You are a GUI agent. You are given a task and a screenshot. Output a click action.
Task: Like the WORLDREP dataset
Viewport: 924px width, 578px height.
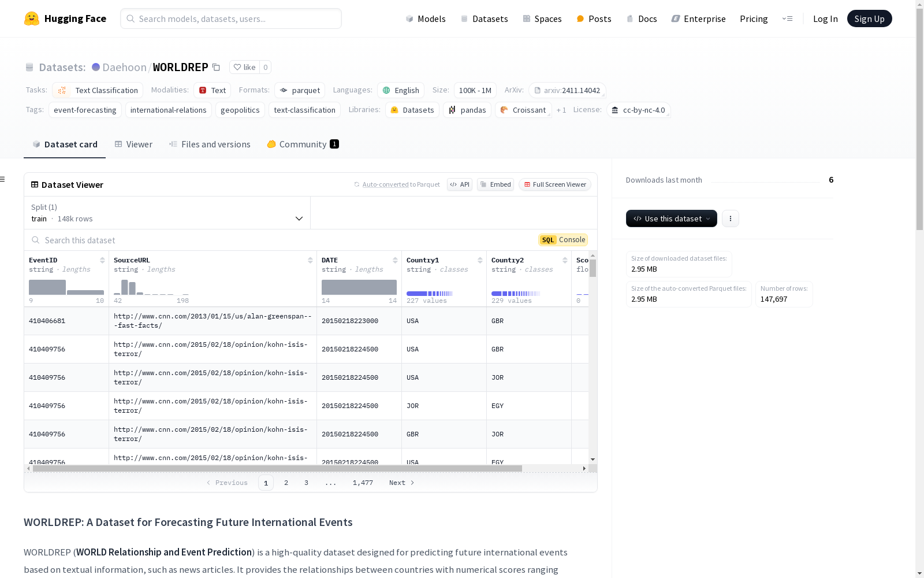click(244, 67)
